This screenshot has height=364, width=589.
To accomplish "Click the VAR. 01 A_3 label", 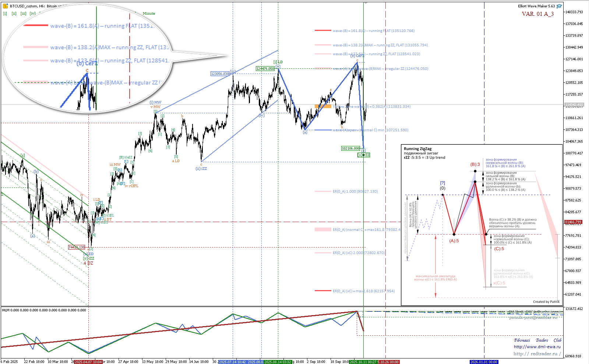I will click(537, 14).
